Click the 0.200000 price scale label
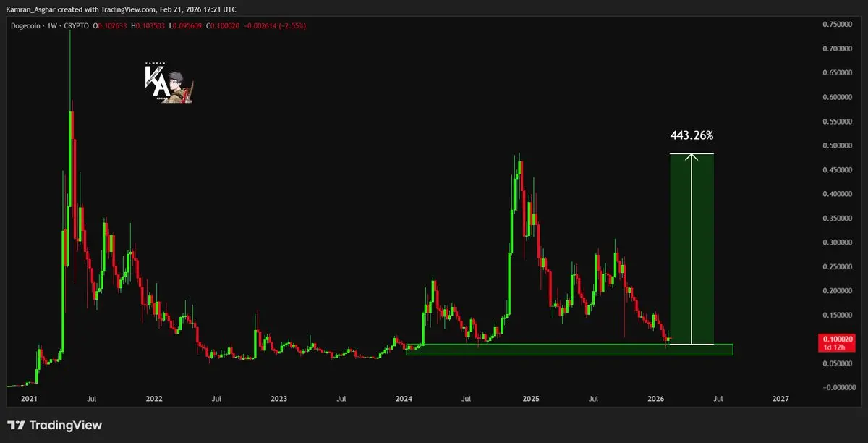 [x=838, y=291]
